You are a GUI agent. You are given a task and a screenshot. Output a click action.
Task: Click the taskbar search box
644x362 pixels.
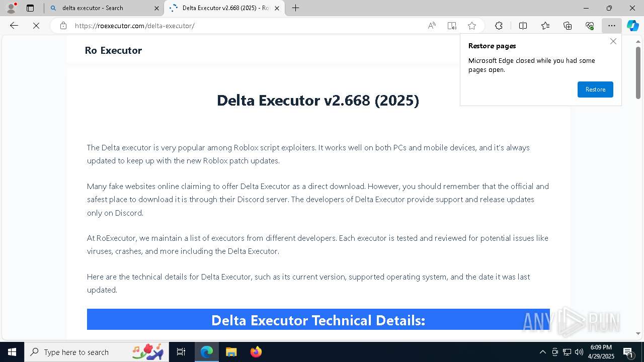(97, 352)
